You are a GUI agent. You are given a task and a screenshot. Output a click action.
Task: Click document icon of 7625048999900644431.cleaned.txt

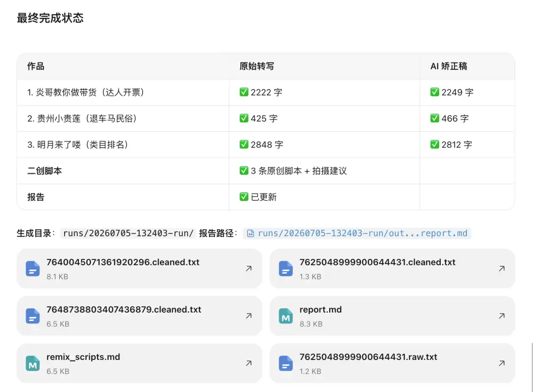click(286, 269)
